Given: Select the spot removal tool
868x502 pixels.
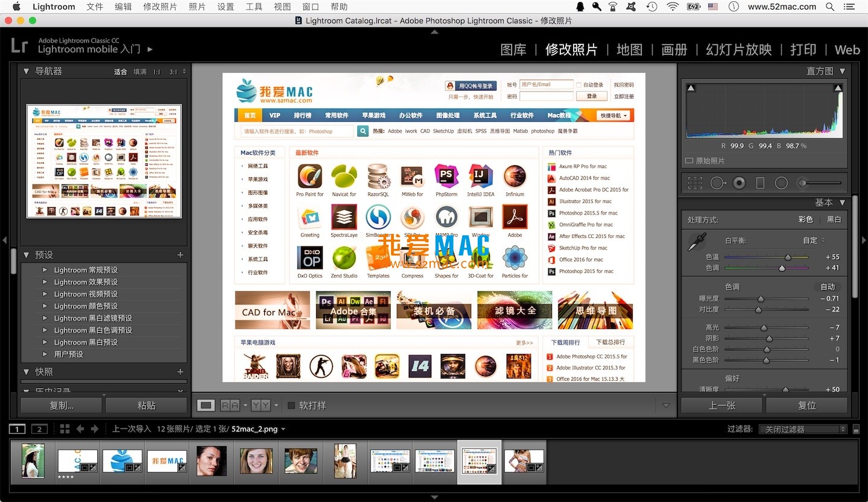Looking at the screenshot, I should click(717, 183).
